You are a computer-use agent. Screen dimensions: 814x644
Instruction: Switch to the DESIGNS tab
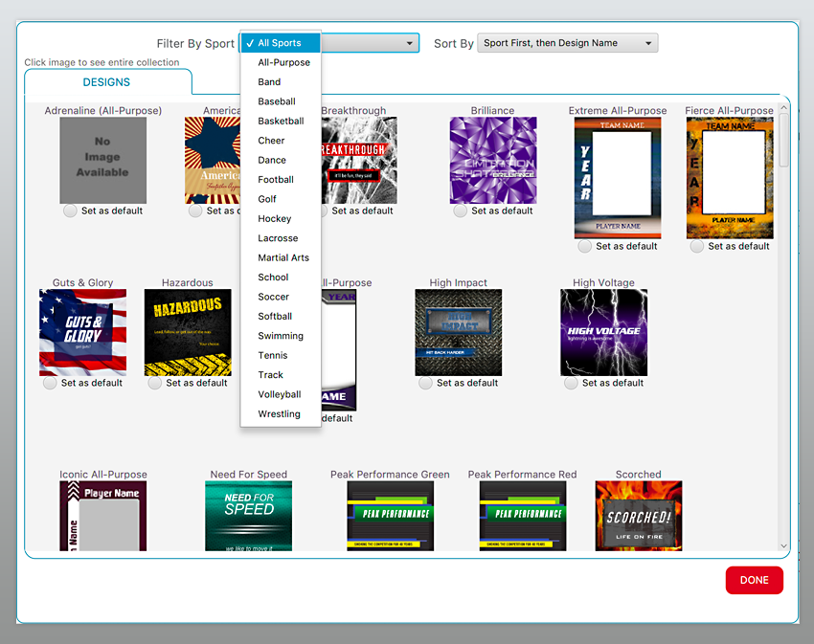tap(107, 82)
